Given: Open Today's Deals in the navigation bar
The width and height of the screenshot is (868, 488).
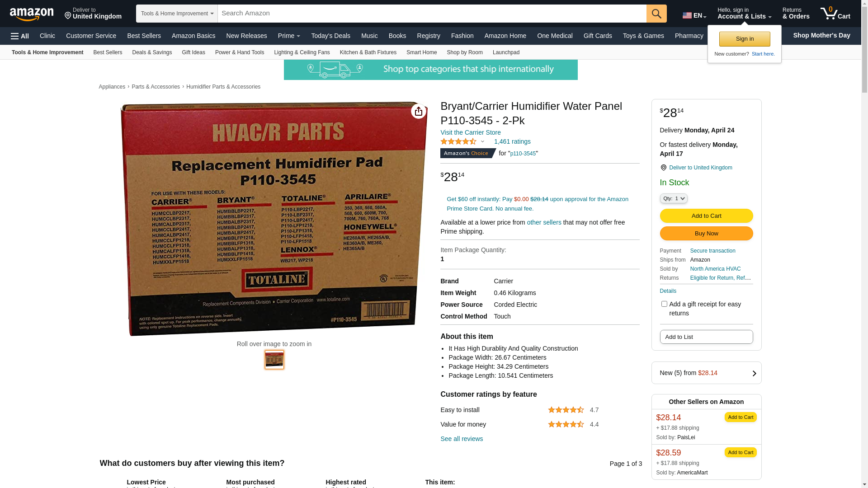Looking at the screenshot, I should pyautogui.click(x=330, y=36).
